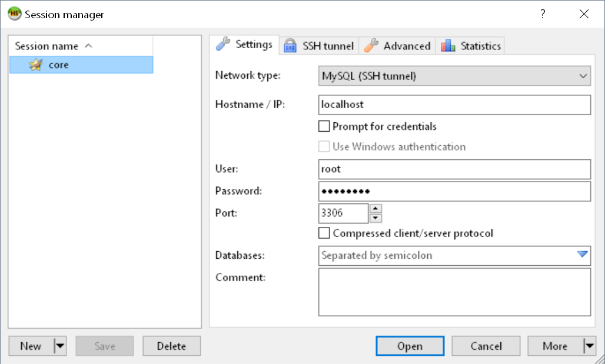The image size is (605, 364).
Task: Switch to the Statistics tab
Action: pyautogui.click(x=470, y=46)
